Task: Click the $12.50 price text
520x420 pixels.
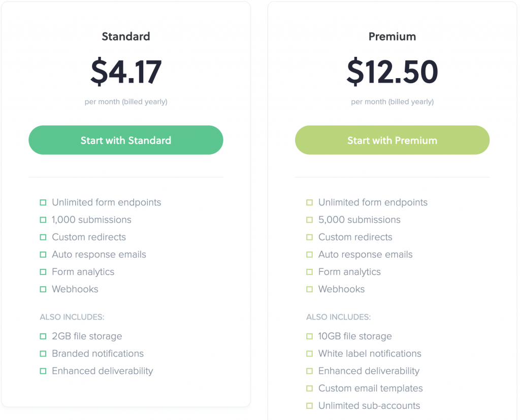Action: (392, 72)
